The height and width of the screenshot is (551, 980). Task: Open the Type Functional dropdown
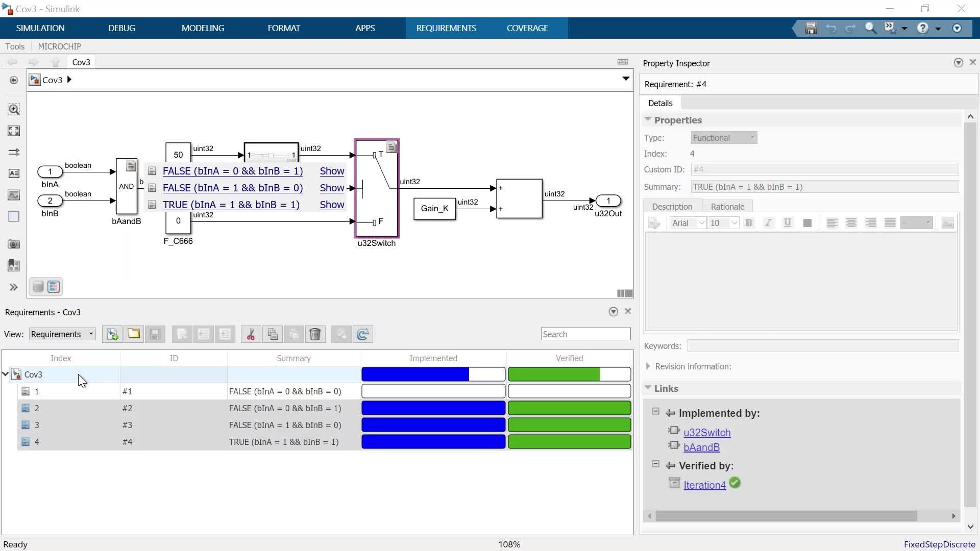click(724, 138)
